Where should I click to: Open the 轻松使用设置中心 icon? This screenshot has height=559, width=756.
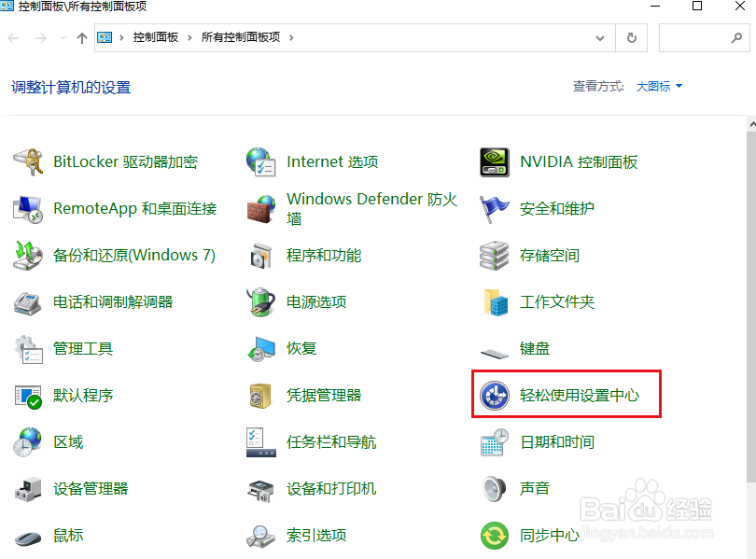click(495, 396)
